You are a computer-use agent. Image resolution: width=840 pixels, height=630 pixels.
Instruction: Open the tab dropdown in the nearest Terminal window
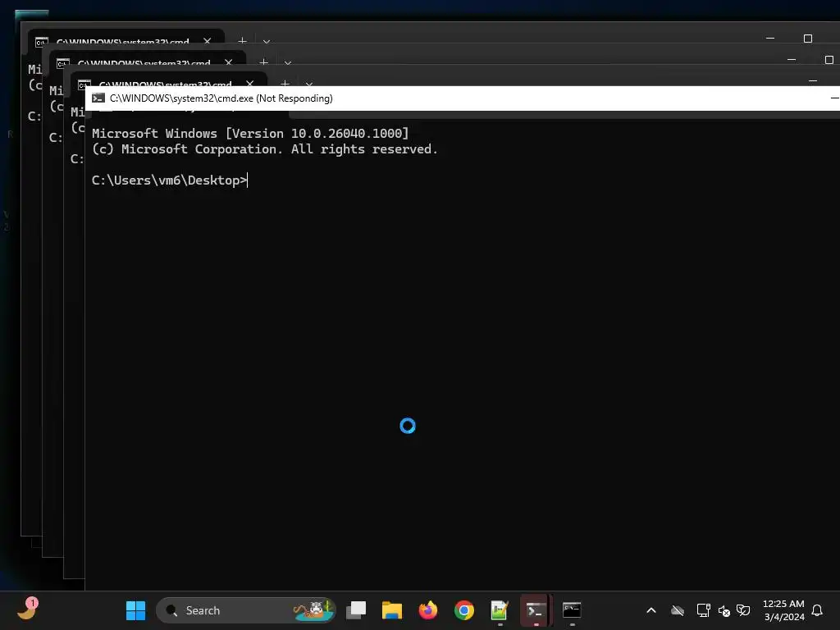click(309, 84)
